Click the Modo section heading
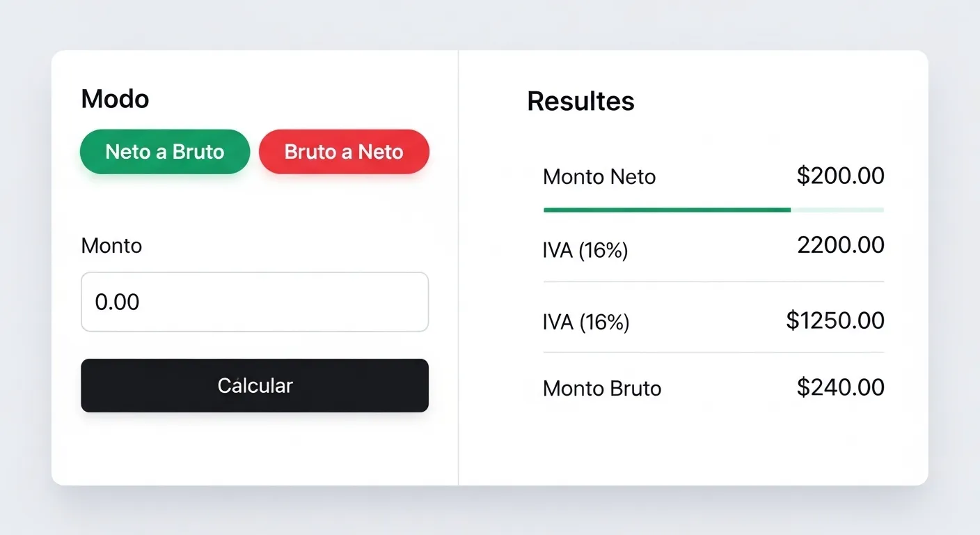980x535 pixels. [115, 98]
